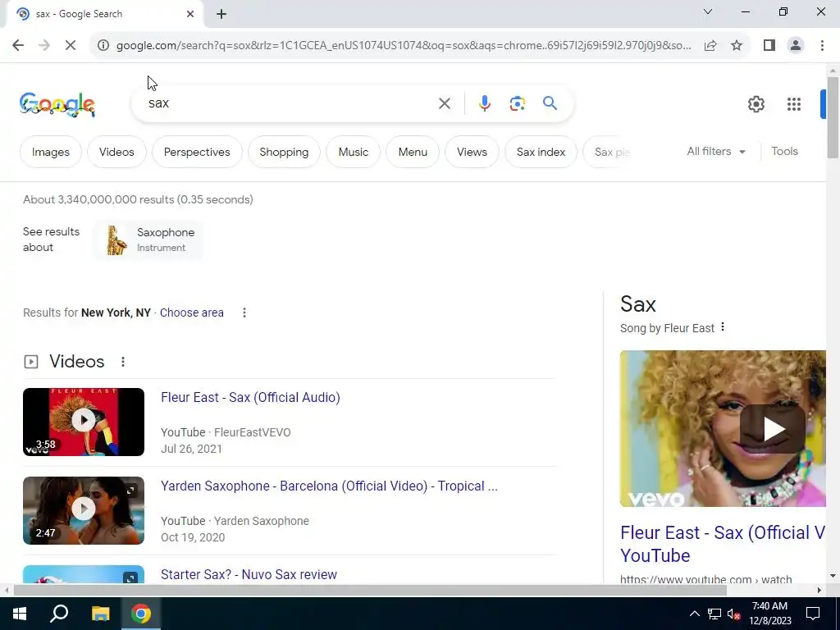Play the knowledge panel Sax video
Viewport: 840px width, 630px height.
point(772,429)
